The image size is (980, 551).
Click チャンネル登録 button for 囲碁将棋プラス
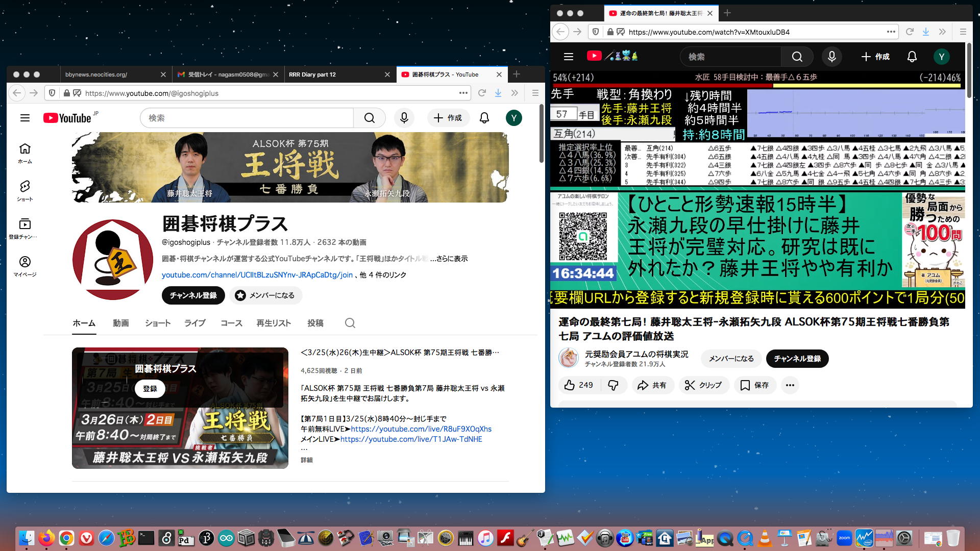(193, 295)
